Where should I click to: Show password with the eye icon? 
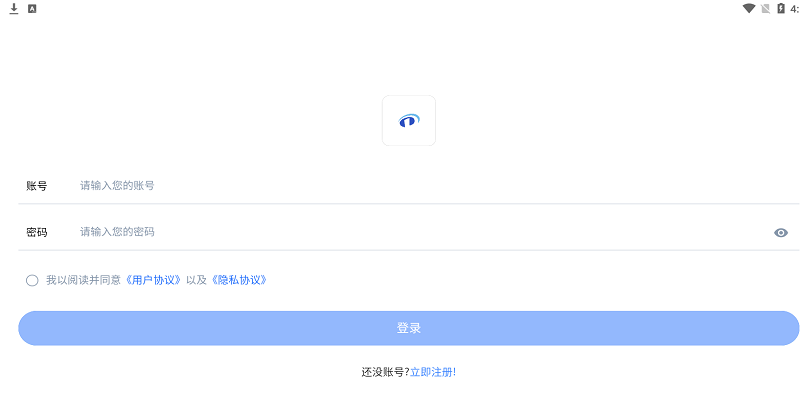tap(781, 232)
